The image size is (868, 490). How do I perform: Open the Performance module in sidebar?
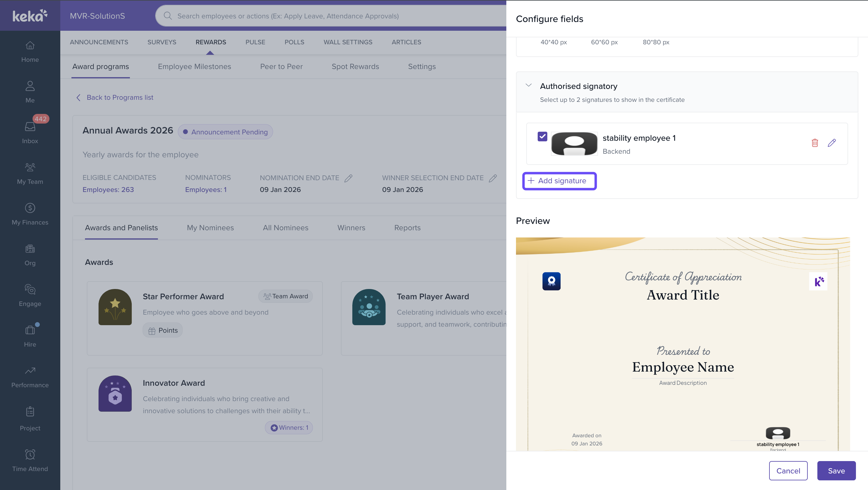[x=30, y=377]
